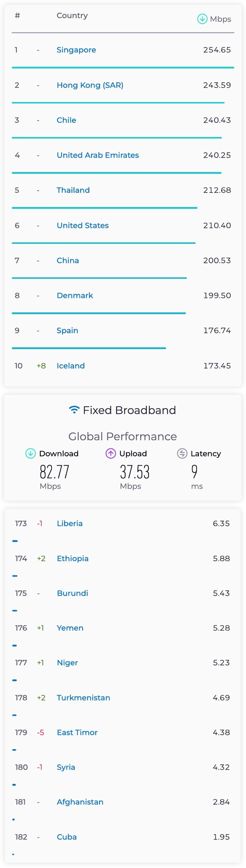Open the Thailand country page

pos(73,190)
